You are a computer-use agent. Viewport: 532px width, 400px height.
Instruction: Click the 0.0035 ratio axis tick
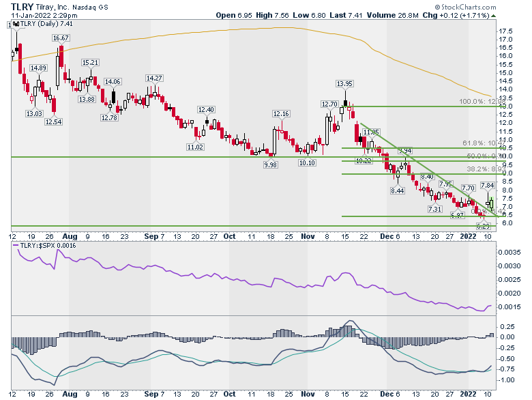(509, 253)
